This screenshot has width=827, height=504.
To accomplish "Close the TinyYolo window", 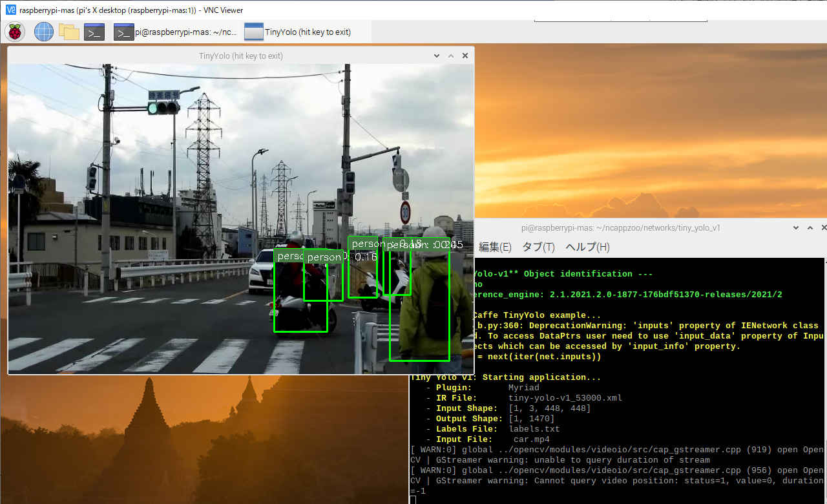I will click(465, 56).
